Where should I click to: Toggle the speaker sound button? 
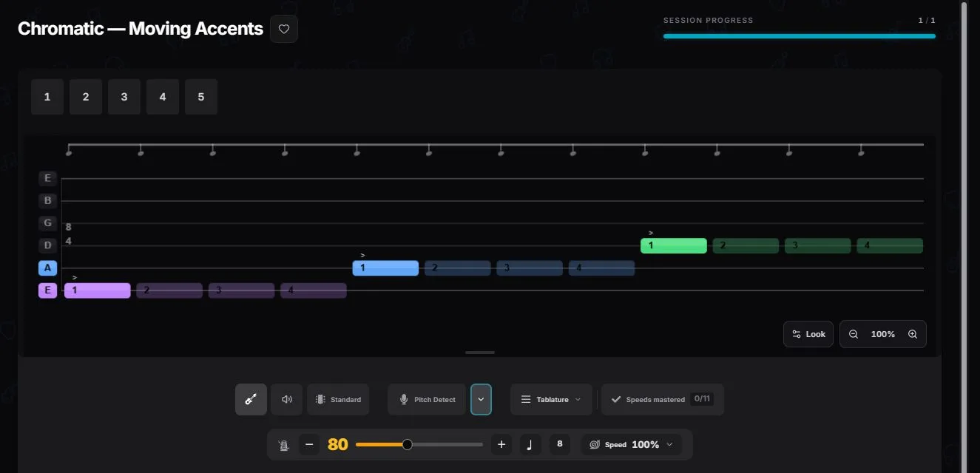[x=287, y=399]
